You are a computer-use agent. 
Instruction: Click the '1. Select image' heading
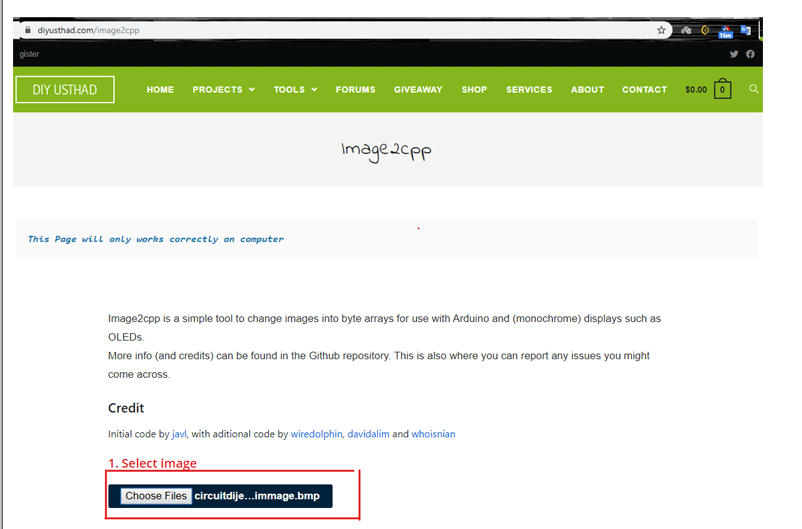152,463
